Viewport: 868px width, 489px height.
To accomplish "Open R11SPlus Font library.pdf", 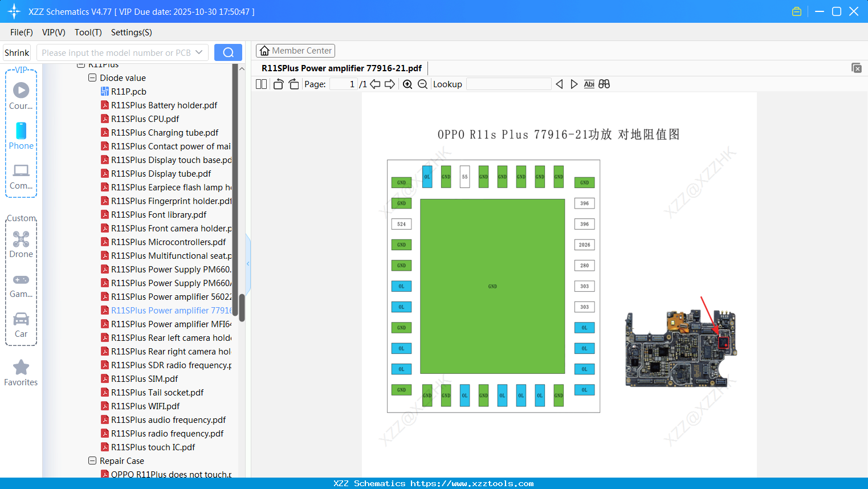I will (x=158, y=214).
